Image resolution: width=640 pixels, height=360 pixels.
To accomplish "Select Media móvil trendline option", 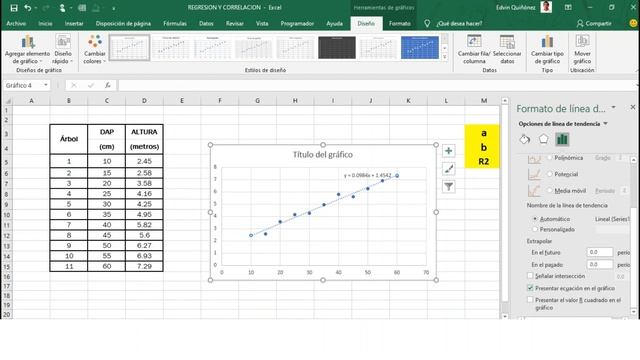I will tap(550, 191).
